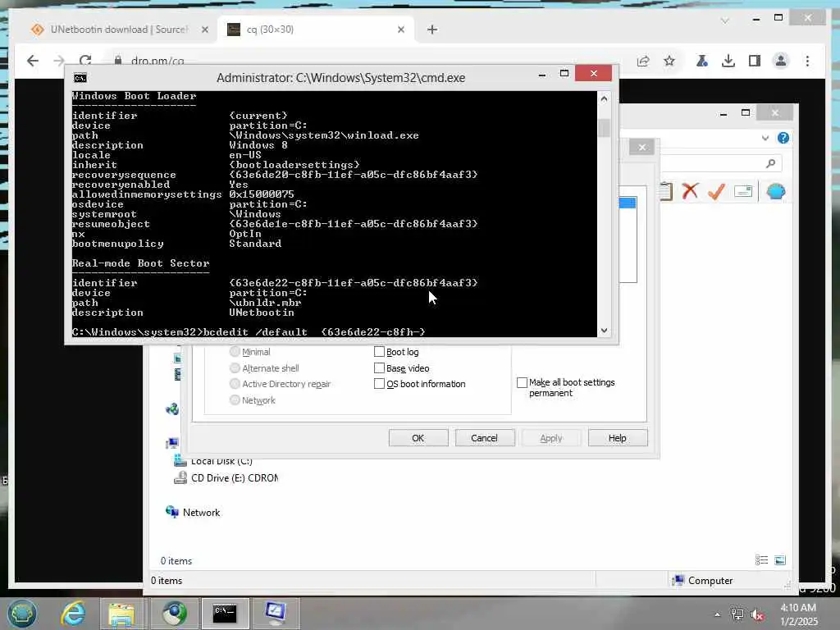Click the blue globe shell icon
The image size is (840, 630).
pyautogui.click(x=775, y=191)
